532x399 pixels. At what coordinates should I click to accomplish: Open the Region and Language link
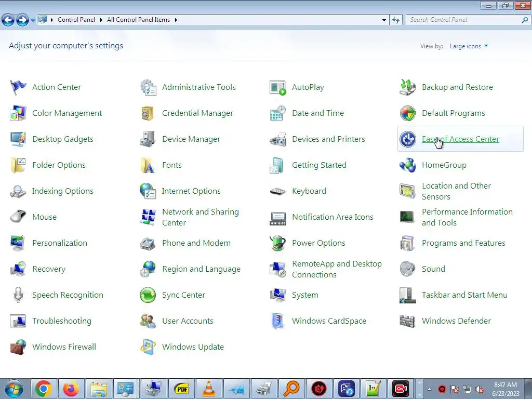click(201, 269)
